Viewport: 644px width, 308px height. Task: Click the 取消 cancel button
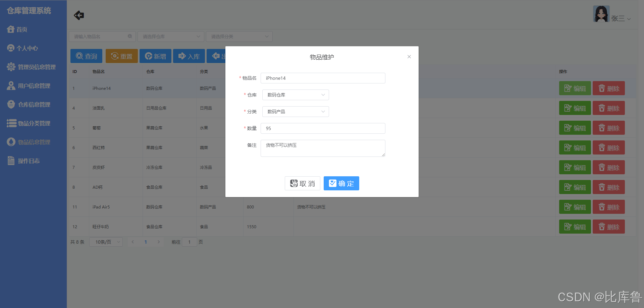pyautogui.click(x=302, y=183)
